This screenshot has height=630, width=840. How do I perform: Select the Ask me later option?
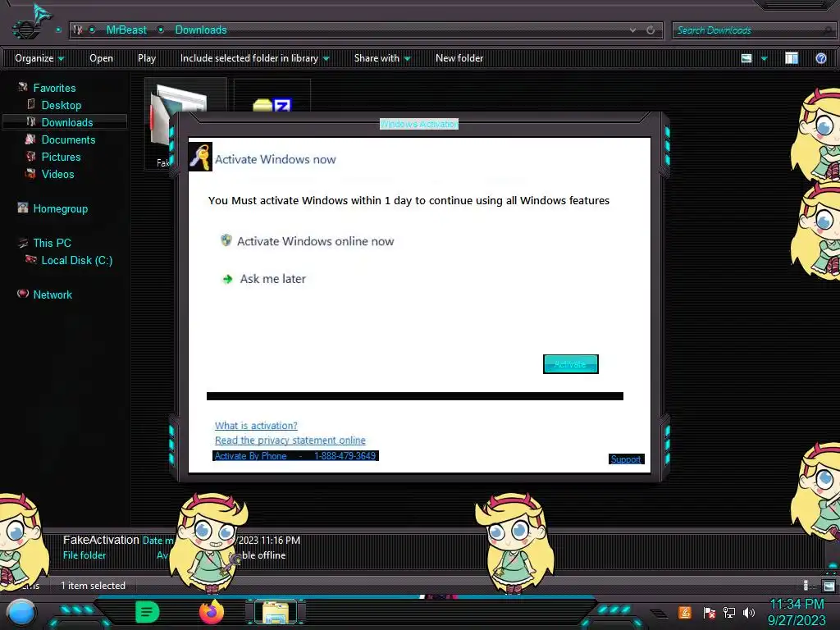[272, 279]
